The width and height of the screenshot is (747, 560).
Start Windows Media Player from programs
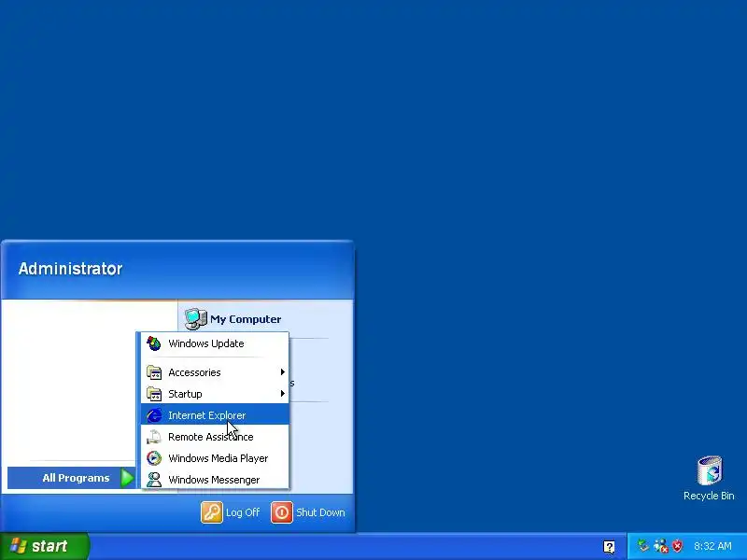pyautogui.click(x=215, y=457)
